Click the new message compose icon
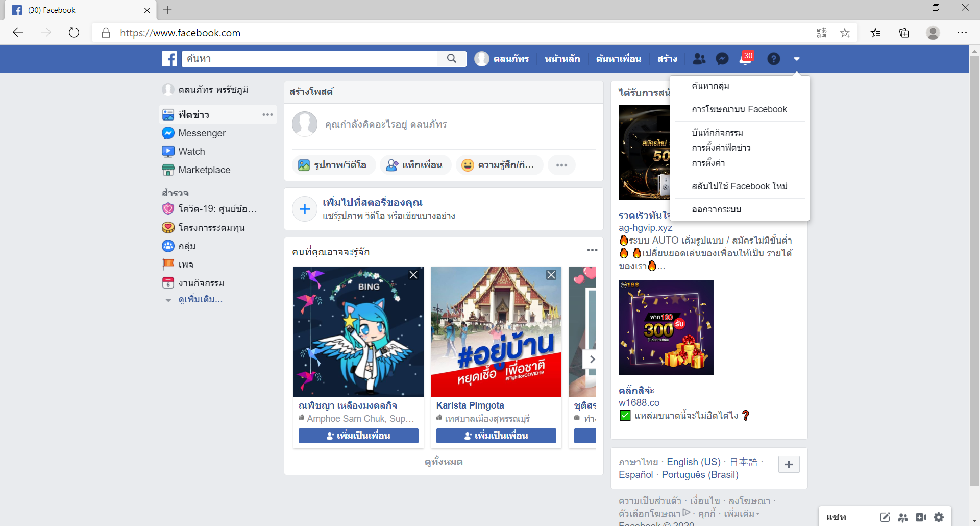Viewport: 980px width, 526px height. coord(885,517)
